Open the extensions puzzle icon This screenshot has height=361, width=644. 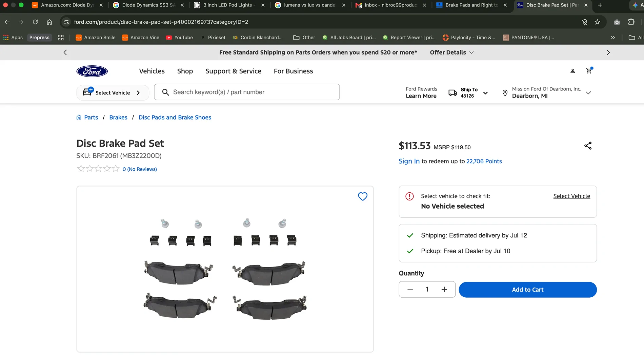pyautogui.click(x=631, y=22)
